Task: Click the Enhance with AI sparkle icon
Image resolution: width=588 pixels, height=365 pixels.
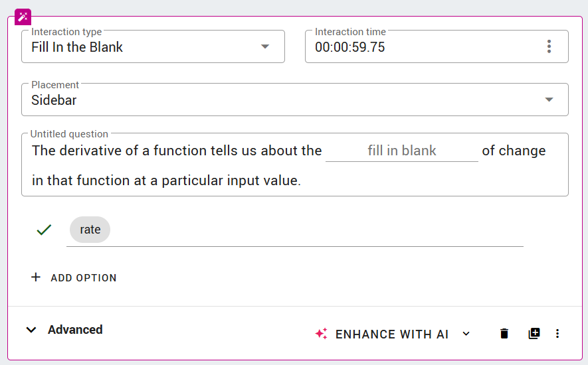Action: tap(322, 334)
